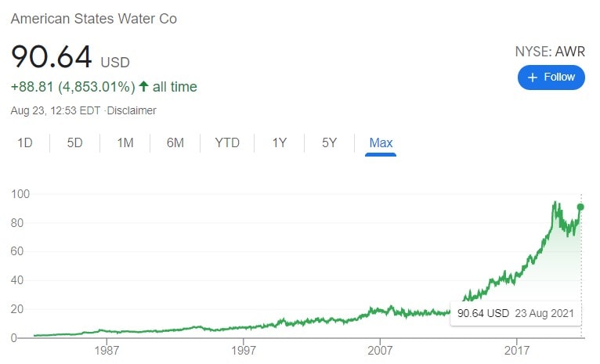Click the Follow button
The image size is (600, 364).
tap(551, 77)
